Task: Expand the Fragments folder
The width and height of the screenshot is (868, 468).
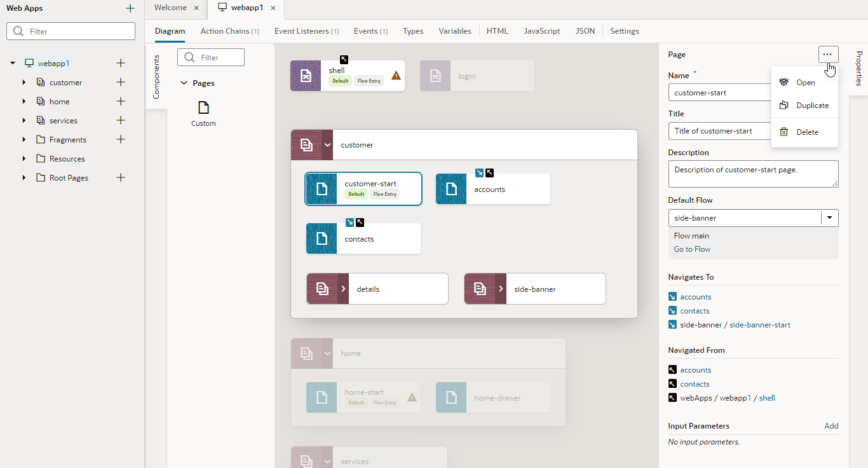Action: 24,139
